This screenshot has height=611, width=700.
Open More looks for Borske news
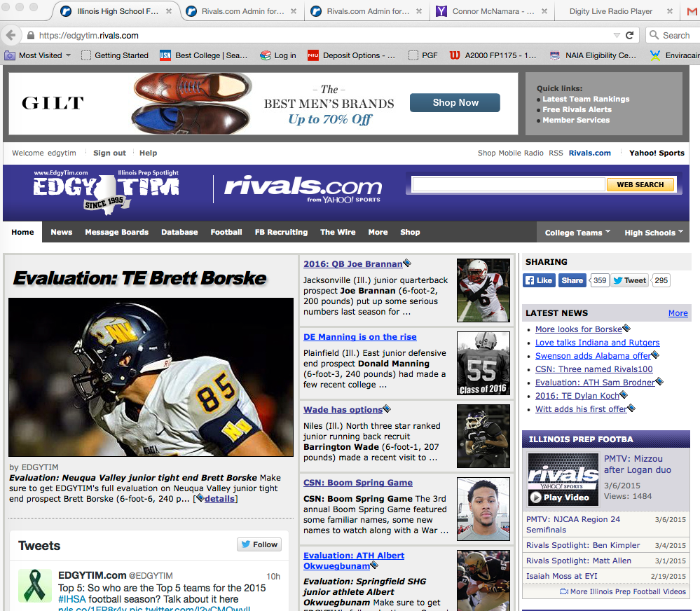click(x=578, y=329)
